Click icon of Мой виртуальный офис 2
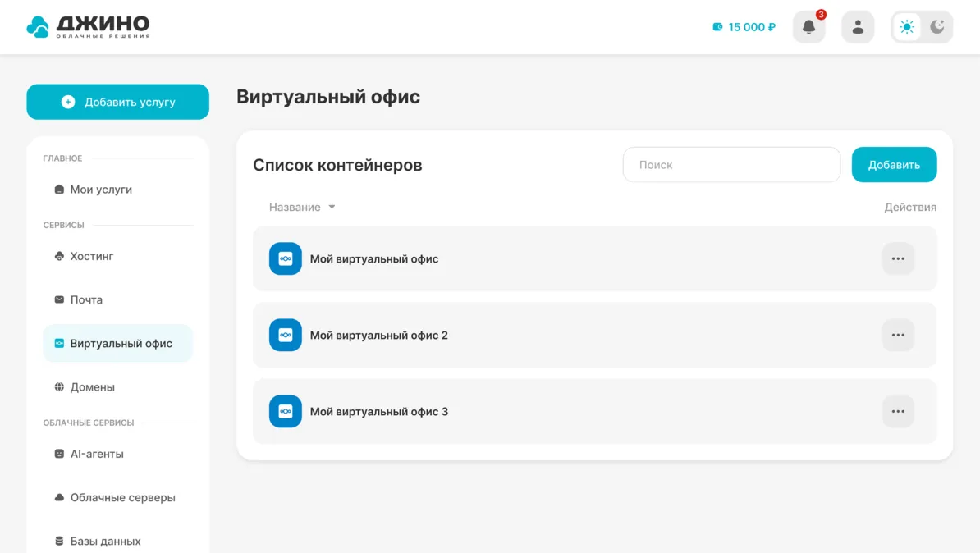Image resolution: width=980 pixels, height=553 pixels. [286, 335]
